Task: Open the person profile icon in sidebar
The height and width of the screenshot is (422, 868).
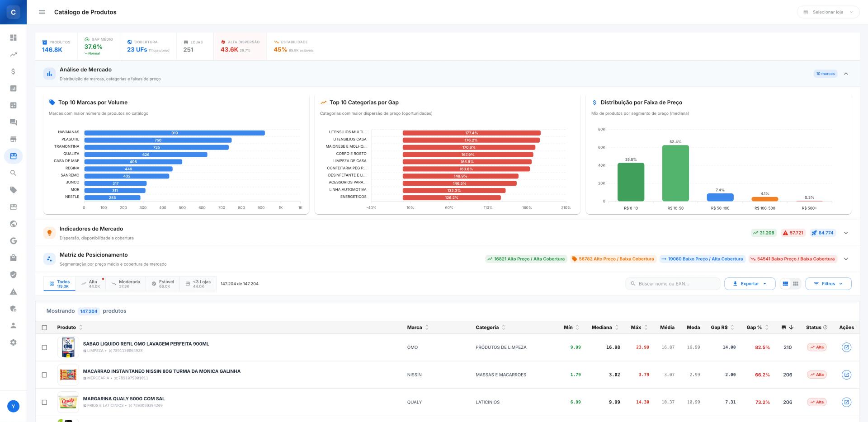Action: pyautogui.click(x=13, y=326)
